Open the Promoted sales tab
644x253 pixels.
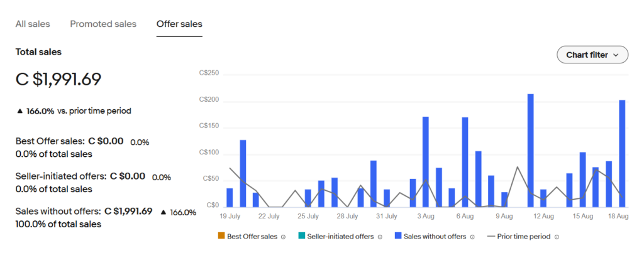pyautogui.click(x=103, y=24)
